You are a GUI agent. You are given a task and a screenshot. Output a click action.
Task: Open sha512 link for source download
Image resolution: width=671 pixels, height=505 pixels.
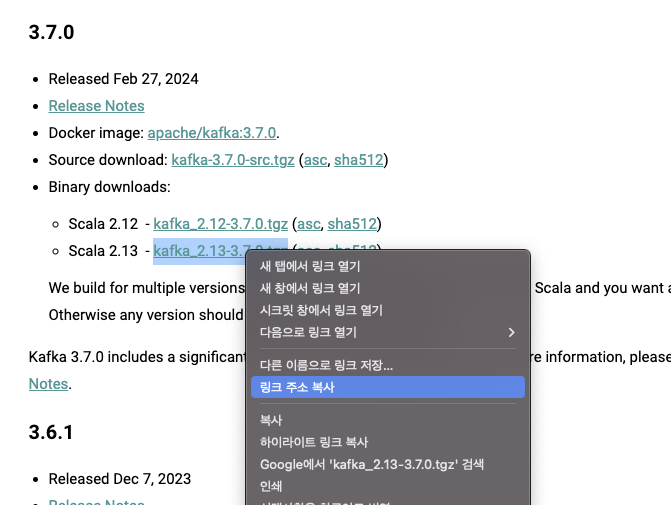(359, 160)
